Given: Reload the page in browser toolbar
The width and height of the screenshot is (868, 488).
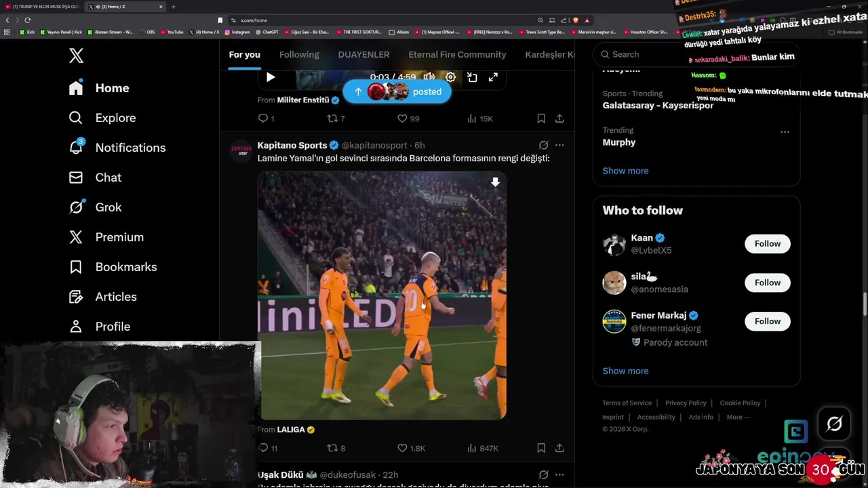Looking at the screenshot, I should click(27, 20).
